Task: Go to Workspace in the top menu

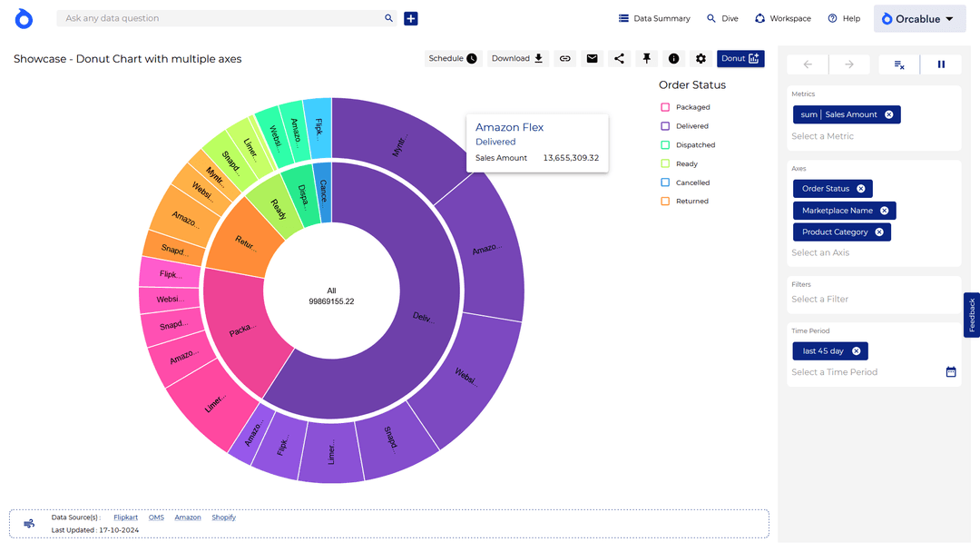Action: coord(782,18)
